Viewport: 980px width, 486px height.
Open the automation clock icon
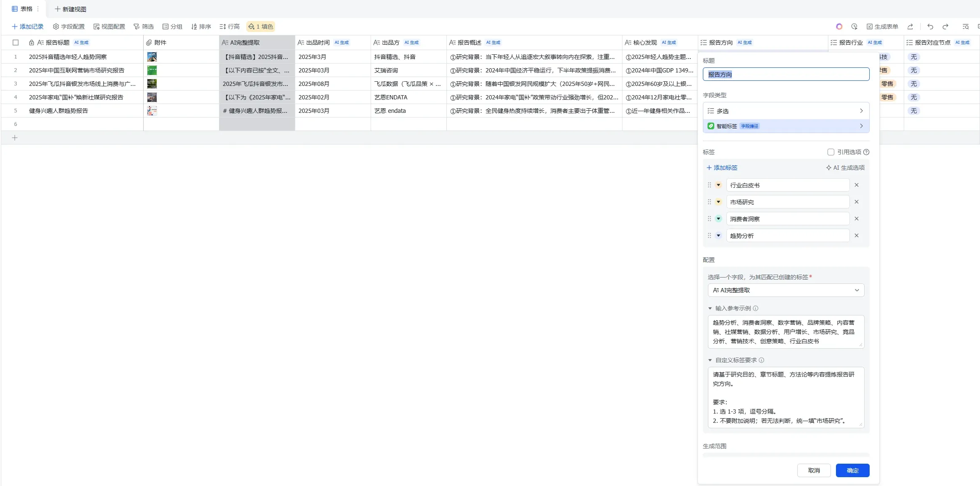(x=854, y=27)
